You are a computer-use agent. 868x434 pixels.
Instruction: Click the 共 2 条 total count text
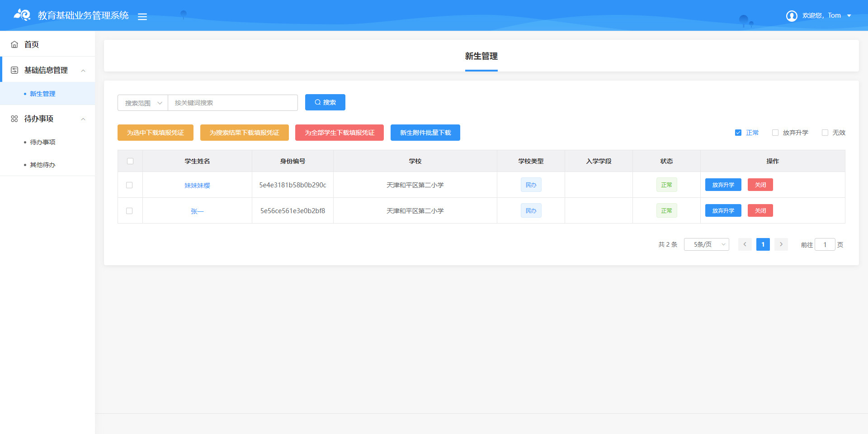tap(668, 244)
